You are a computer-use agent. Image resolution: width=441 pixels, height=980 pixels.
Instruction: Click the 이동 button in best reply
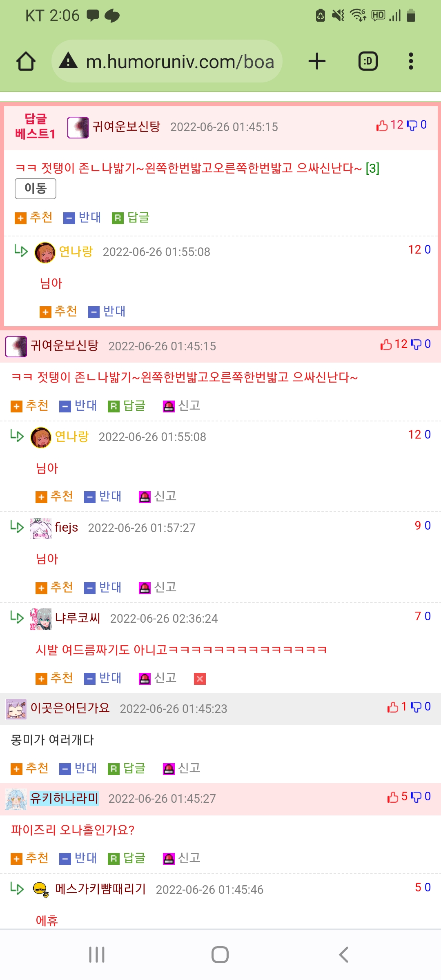36,189
